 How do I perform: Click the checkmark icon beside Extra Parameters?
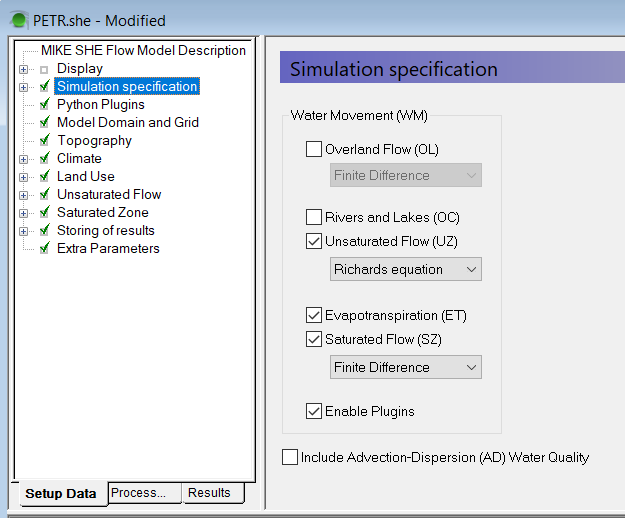[x=44, y=248]
